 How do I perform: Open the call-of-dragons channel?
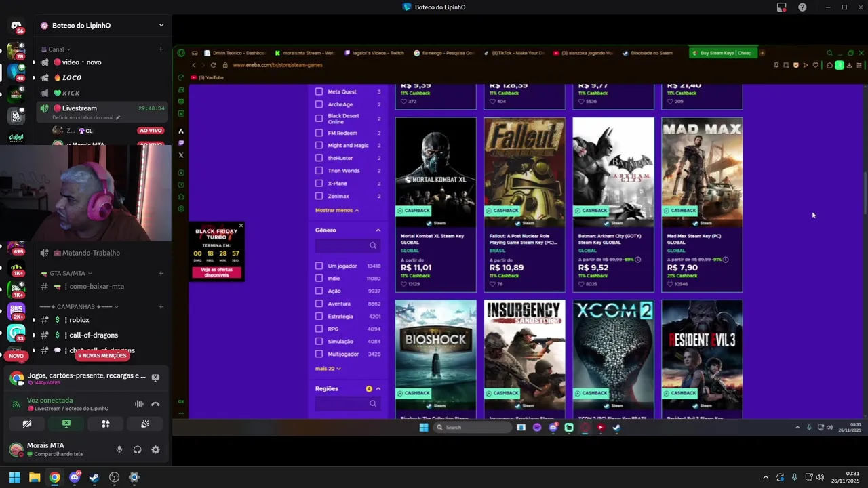pos(102,335)
